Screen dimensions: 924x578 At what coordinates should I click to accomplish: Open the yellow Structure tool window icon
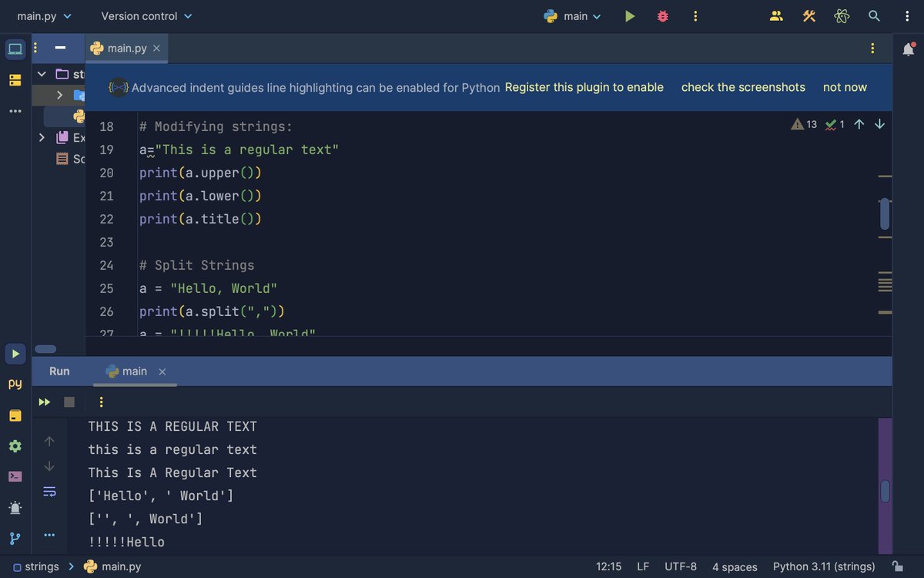[15, 80]
